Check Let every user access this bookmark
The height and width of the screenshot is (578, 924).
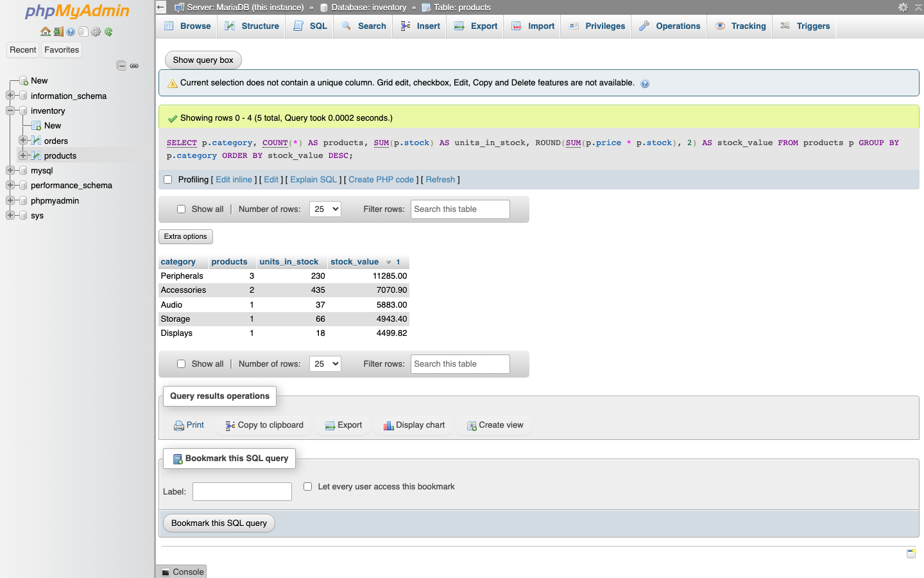click(308, 487)
